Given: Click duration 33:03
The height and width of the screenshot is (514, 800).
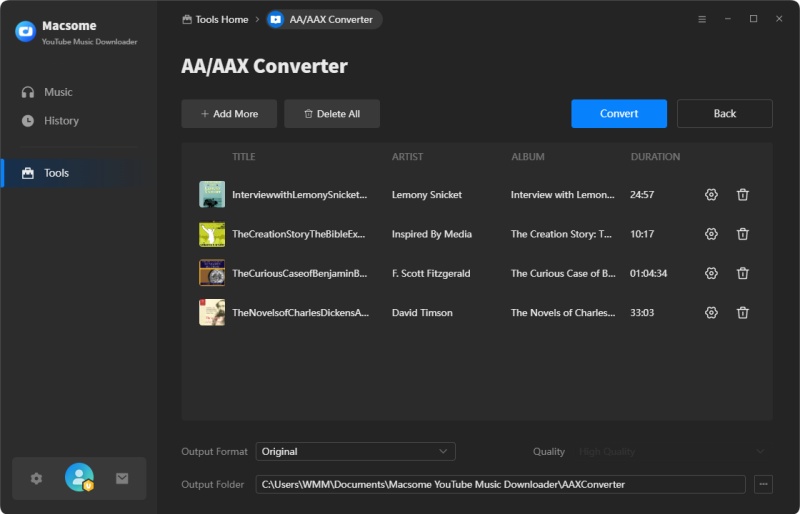Looking at the screenshot, I should point(642,312).
